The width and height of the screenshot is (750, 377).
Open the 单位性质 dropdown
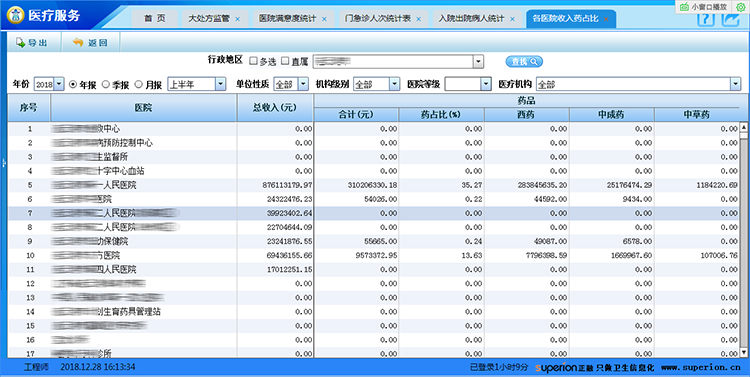(303, 84)
